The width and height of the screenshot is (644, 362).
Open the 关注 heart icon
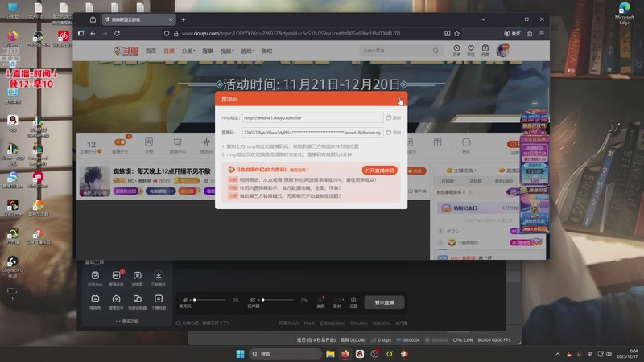(x=471, y=51)
